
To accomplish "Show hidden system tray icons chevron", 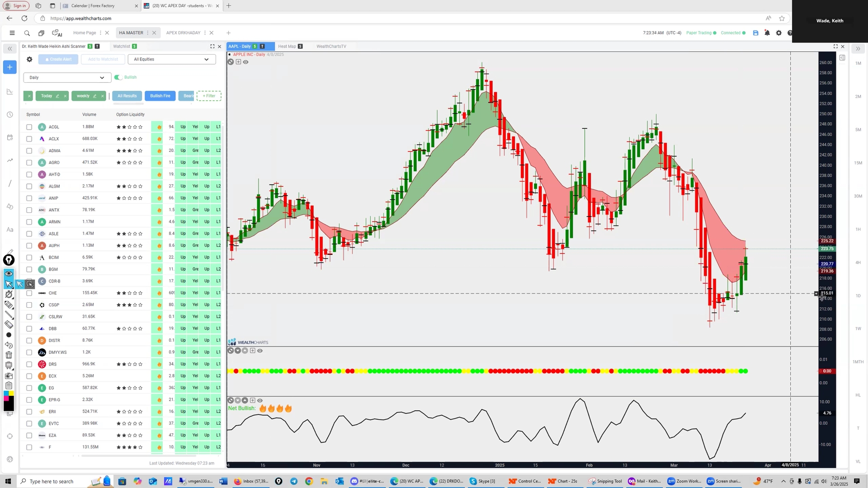I will tap(783, 481).
